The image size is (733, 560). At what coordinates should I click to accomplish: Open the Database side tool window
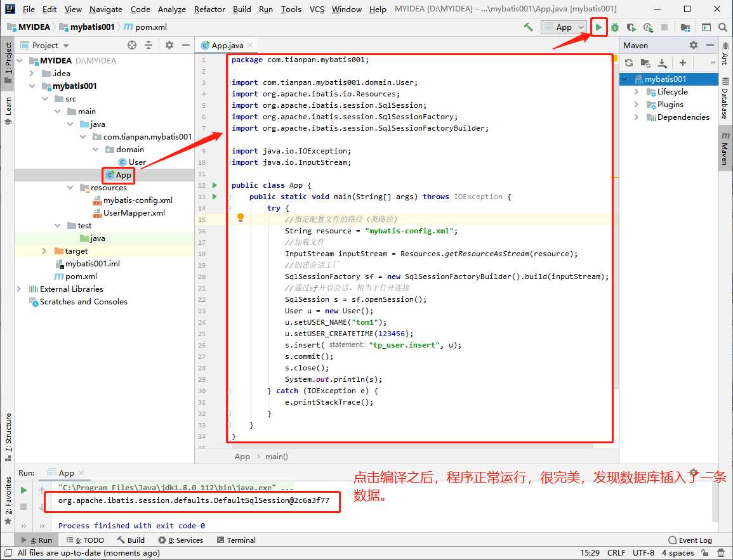725,98
